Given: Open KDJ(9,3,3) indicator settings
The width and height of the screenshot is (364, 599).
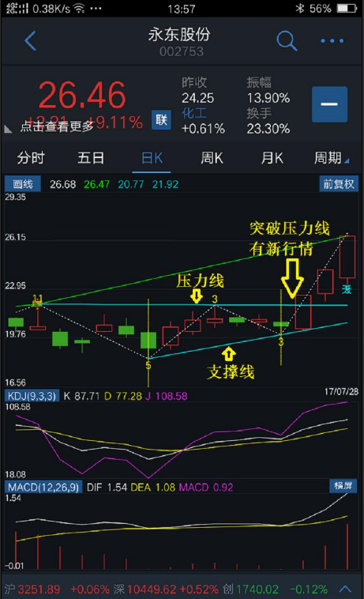Looking at the screenshot, I should (32, 396).
